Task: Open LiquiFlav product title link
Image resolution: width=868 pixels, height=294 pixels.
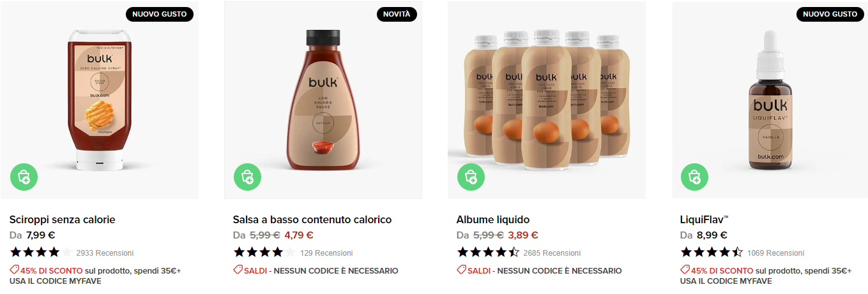Action: pyautogui.click(x=704, y=219)
